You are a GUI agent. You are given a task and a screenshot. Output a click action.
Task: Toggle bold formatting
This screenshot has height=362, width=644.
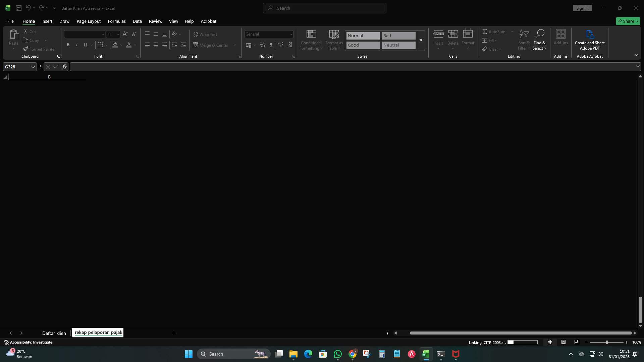tap(68, 45)
